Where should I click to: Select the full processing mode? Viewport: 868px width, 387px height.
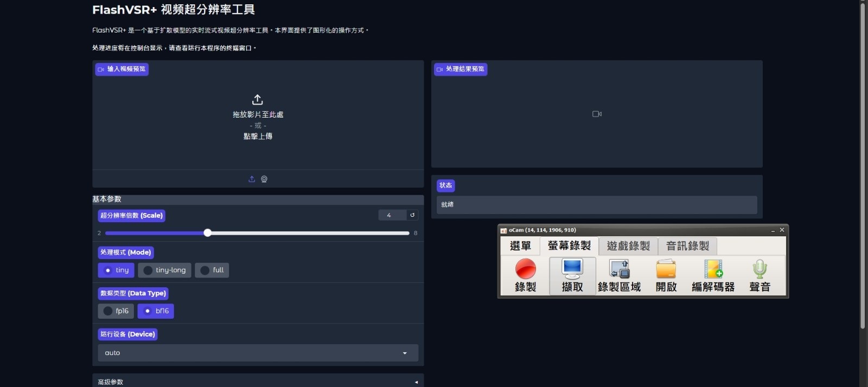tap(212, 270)
